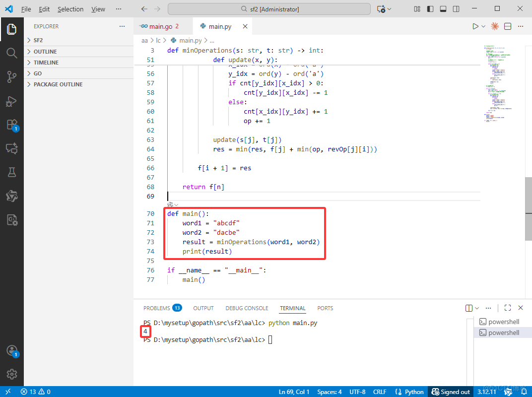Image resolution: width=532 pixels, height=397 pixels.
Task: Open Run and Debug view
Action: tap(12, 101)
